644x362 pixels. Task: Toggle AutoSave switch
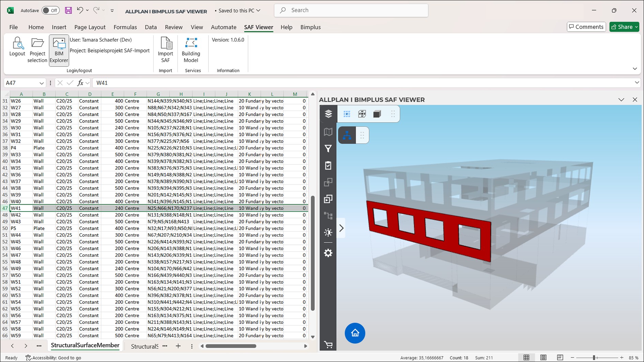coord(50,11)
